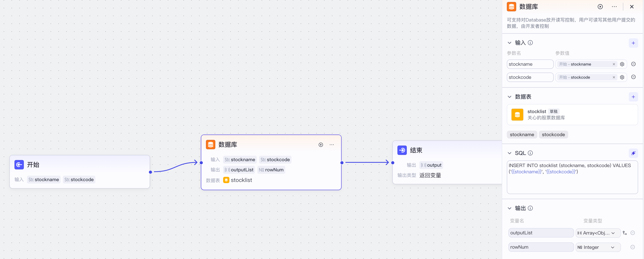Screen dimensions: 644x259
Task: Remove the rowNum output variable
Action: tap(632, 247)
